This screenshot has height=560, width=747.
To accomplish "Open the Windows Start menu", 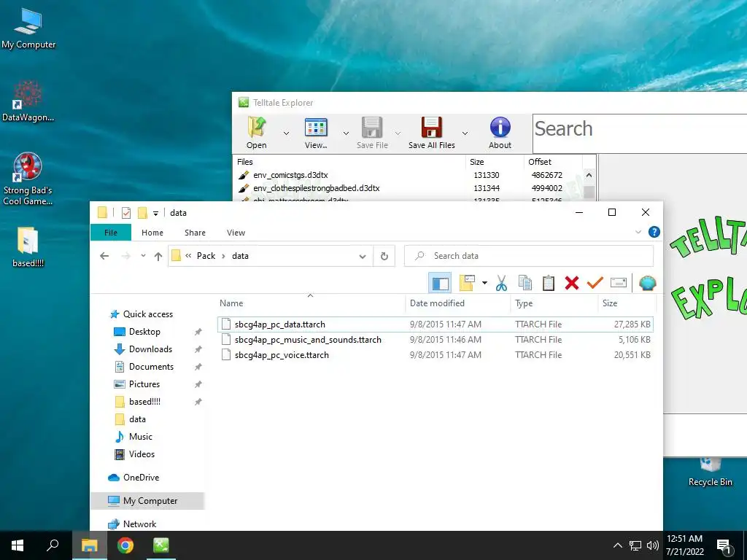I will point(18,545).
